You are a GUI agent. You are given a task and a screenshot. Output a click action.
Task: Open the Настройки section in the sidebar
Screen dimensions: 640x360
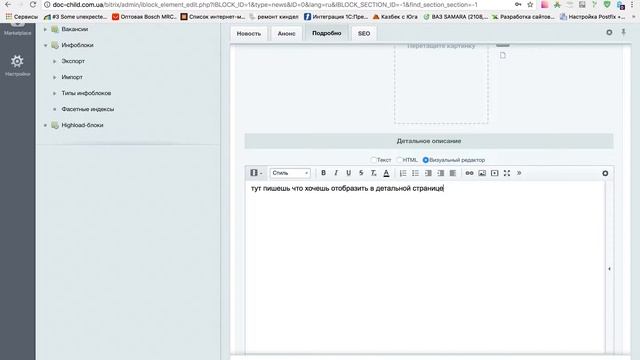17,65
